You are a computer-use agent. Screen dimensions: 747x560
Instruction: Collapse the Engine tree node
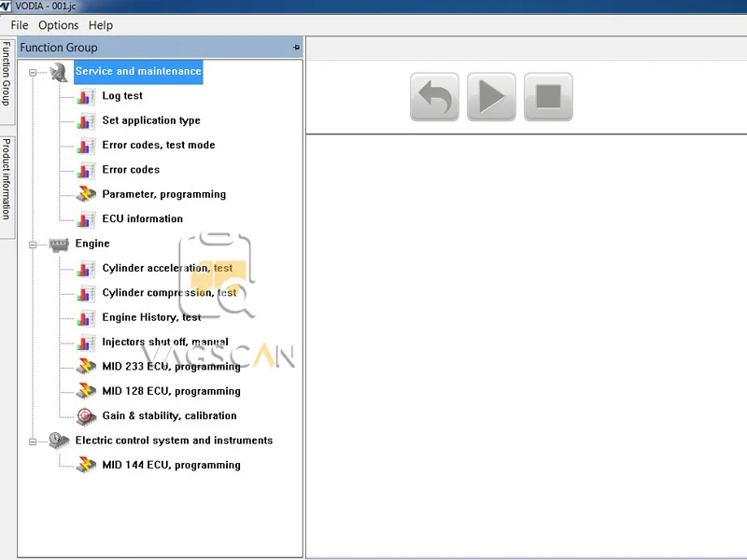(33, 245)
